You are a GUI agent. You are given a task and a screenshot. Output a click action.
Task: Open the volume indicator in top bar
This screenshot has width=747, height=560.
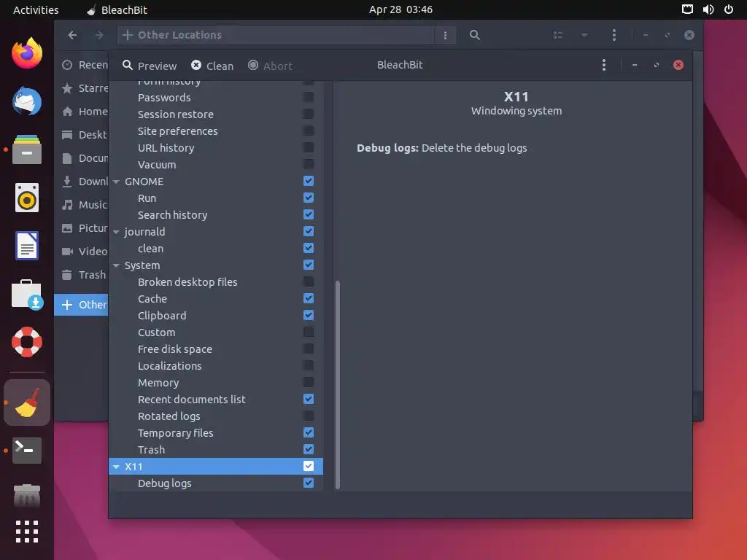(x=708, y=9)
